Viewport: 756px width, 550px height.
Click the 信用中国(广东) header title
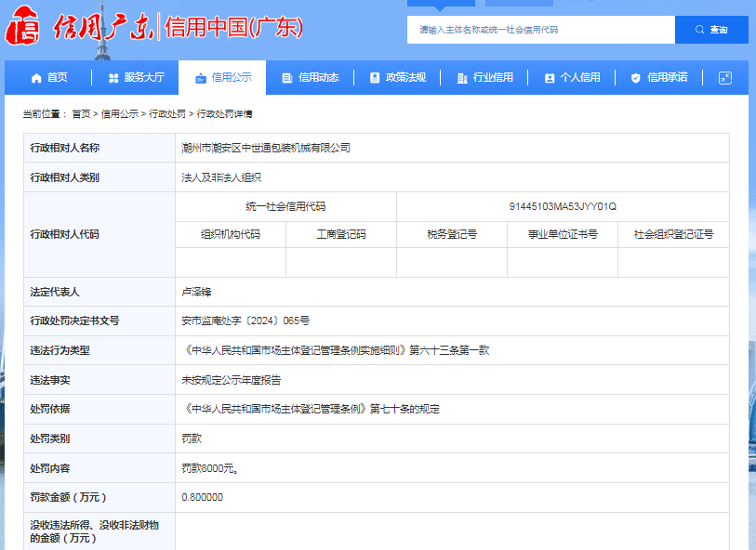[x=233, y=27]
